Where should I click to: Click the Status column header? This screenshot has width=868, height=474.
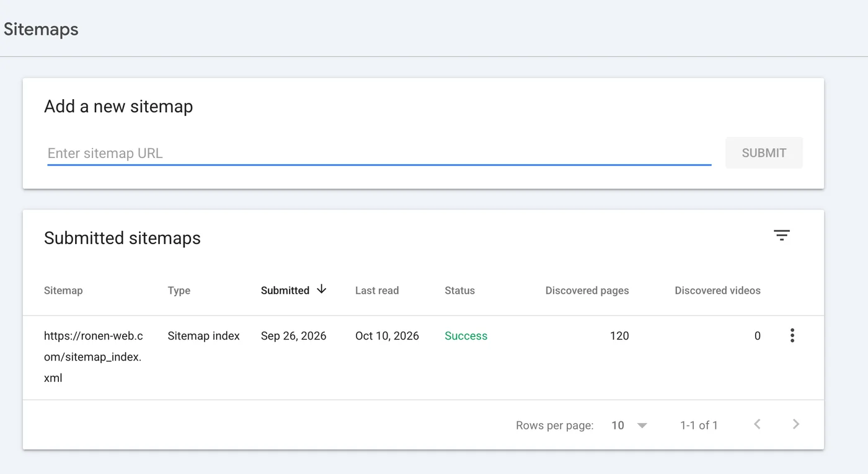[459, 291]
